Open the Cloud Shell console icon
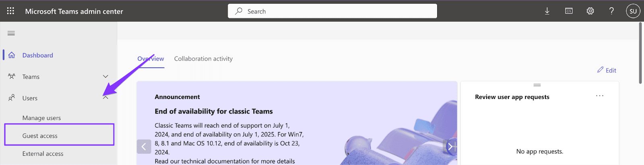 pos(569,11)
